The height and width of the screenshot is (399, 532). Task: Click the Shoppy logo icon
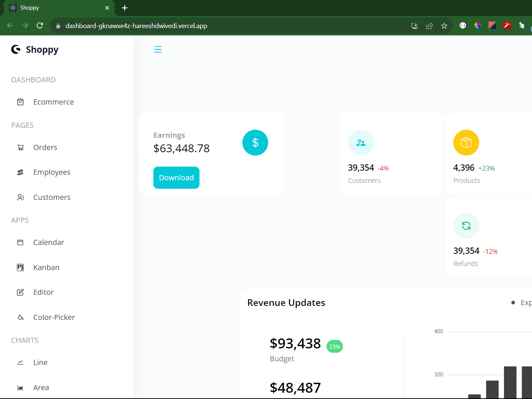point(16,49)
